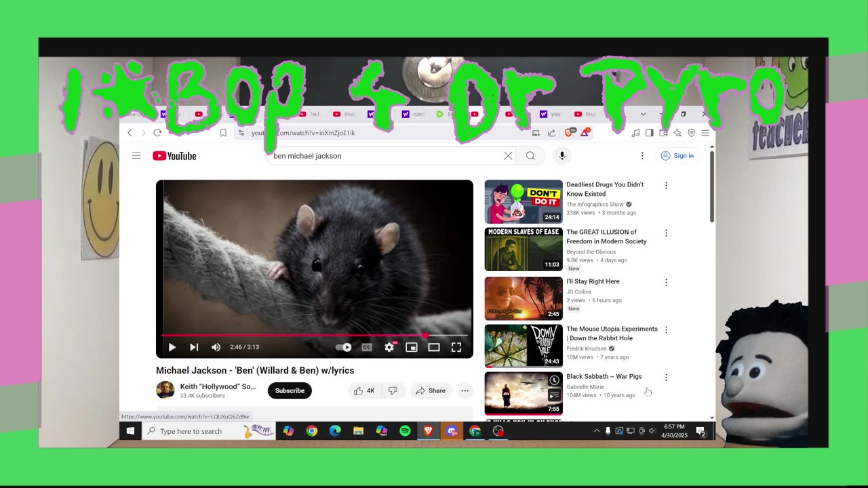Open options menu for Mouse Utopia video
The image size is (868, 488).
point(666,329)
